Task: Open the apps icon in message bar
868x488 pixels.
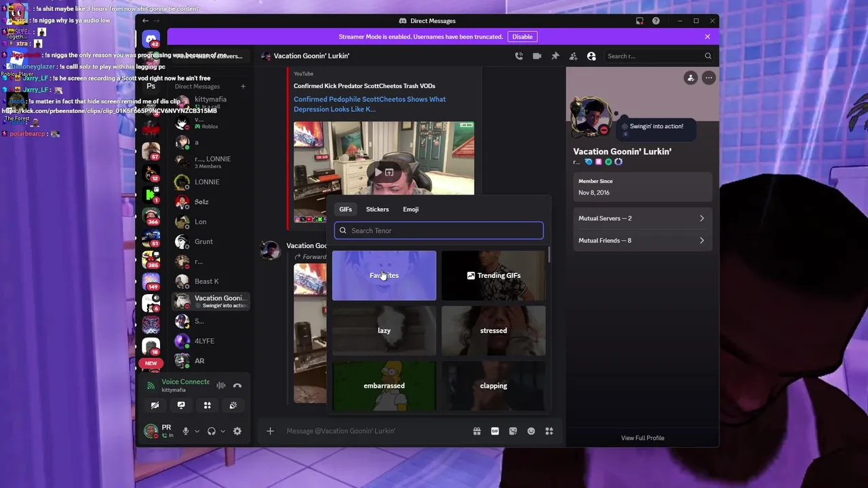Action: tap(549, 431)
